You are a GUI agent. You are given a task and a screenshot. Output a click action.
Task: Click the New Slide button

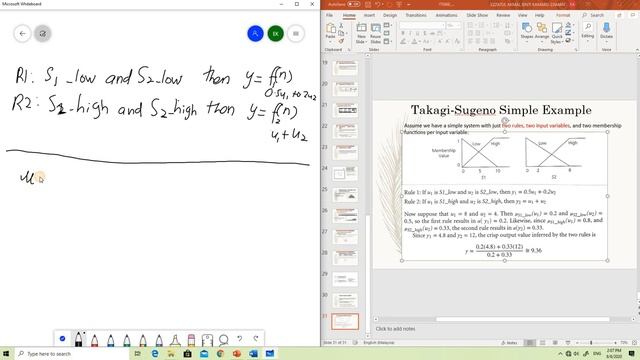tap(361, 33)
